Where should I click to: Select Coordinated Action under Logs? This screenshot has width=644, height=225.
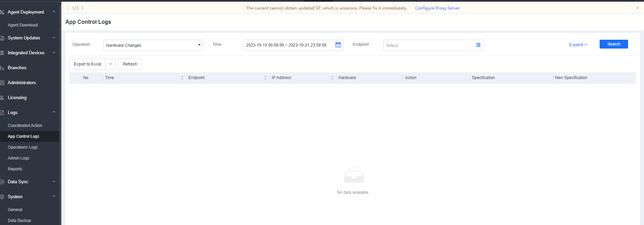point(25,126)
